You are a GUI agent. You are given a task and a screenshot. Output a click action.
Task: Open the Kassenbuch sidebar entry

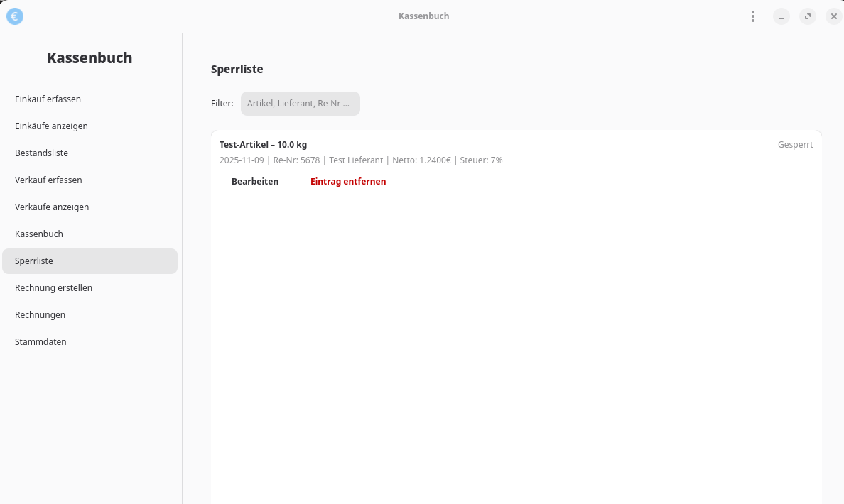point(39,234)
